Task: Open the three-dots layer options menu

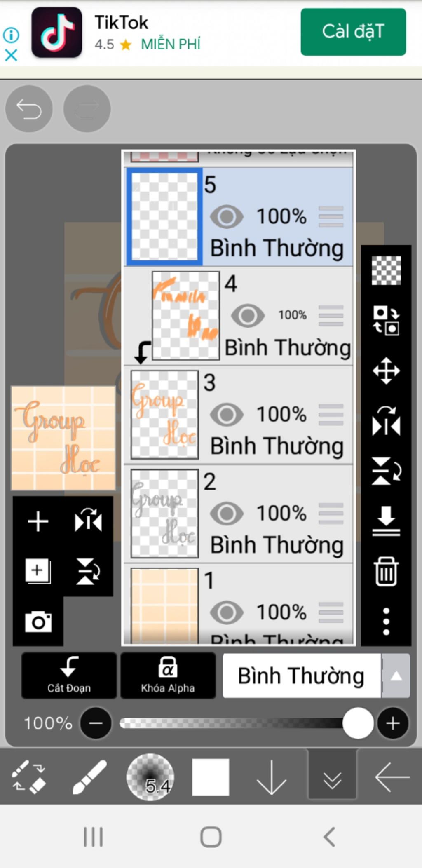Action: coord(386,621)
